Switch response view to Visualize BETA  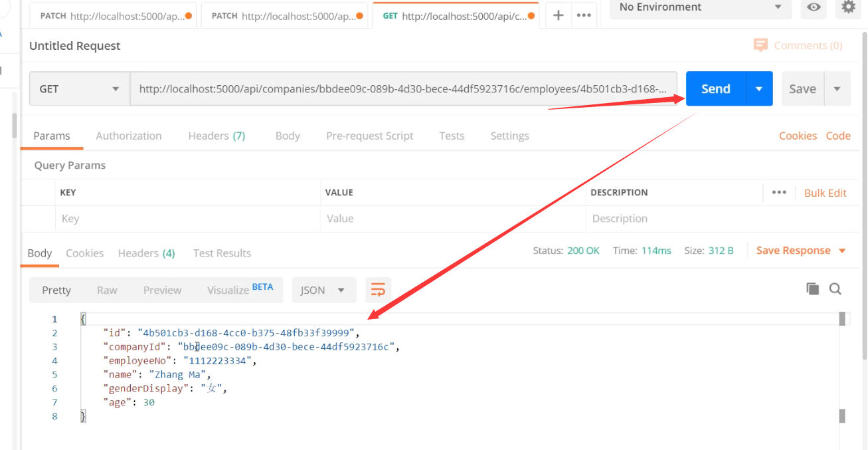(240, 289)
